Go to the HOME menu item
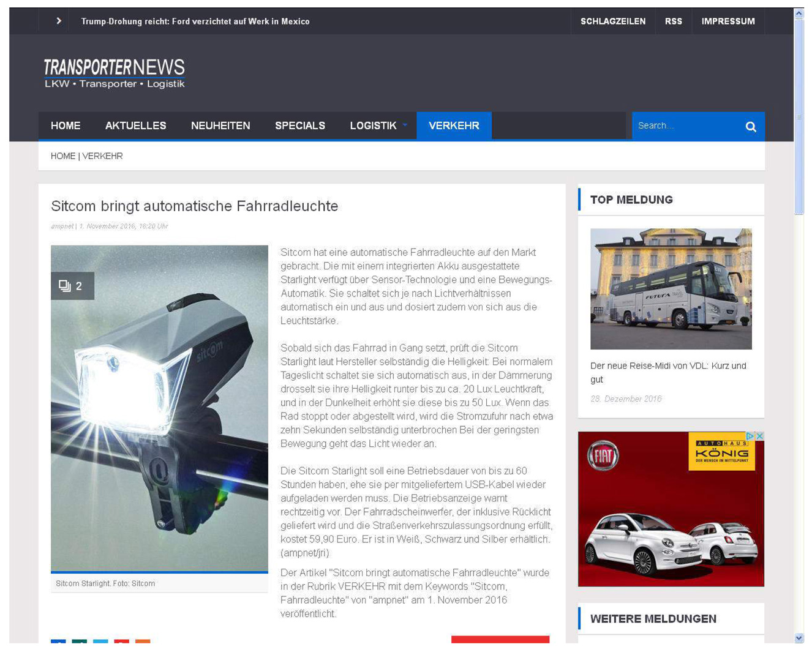The image size is (812, 652). pyautogui.click(x=66, y=126)
